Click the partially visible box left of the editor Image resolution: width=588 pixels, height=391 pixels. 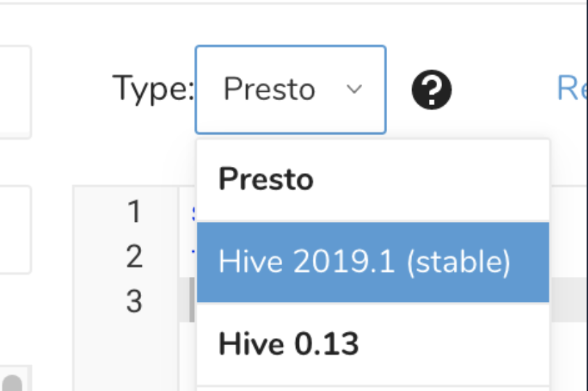(x=14, y=230)
